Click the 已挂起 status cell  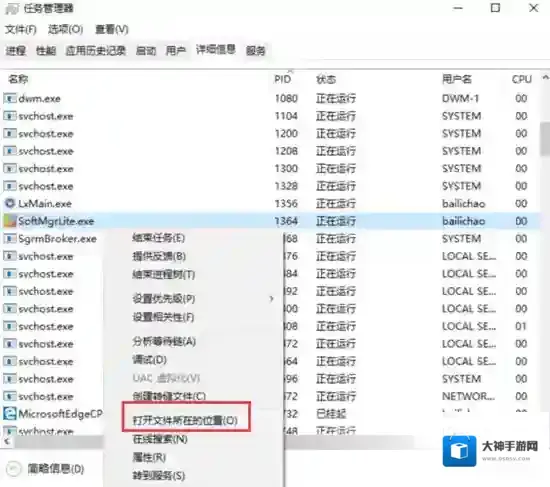[x=331, y=414]
